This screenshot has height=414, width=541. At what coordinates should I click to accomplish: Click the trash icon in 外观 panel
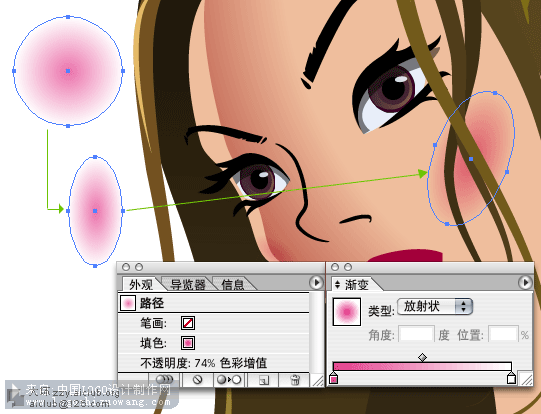(x=295, y=380)
